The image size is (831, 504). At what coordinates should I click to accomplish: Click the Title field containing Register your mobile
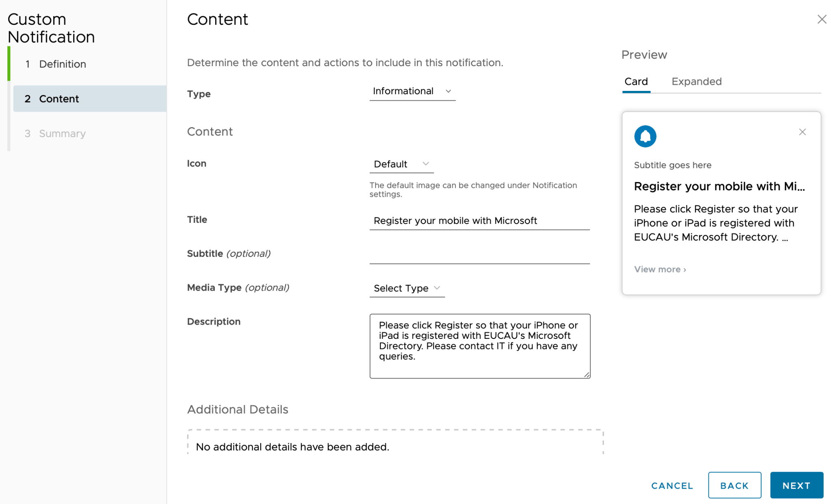pos(479,220)
